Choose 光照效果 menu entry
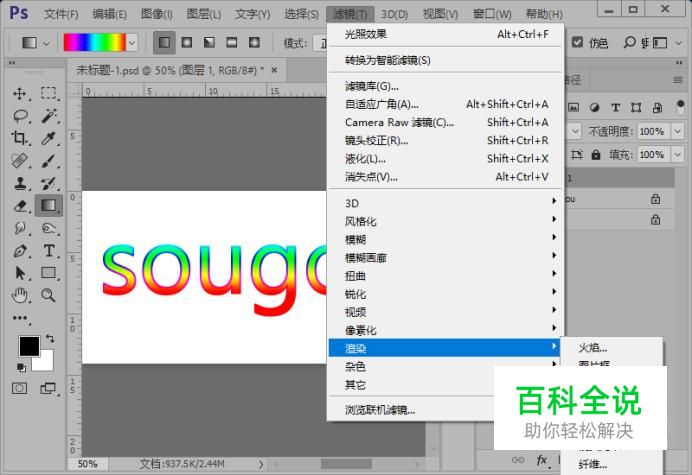692x475 pixels. (446, 34)
